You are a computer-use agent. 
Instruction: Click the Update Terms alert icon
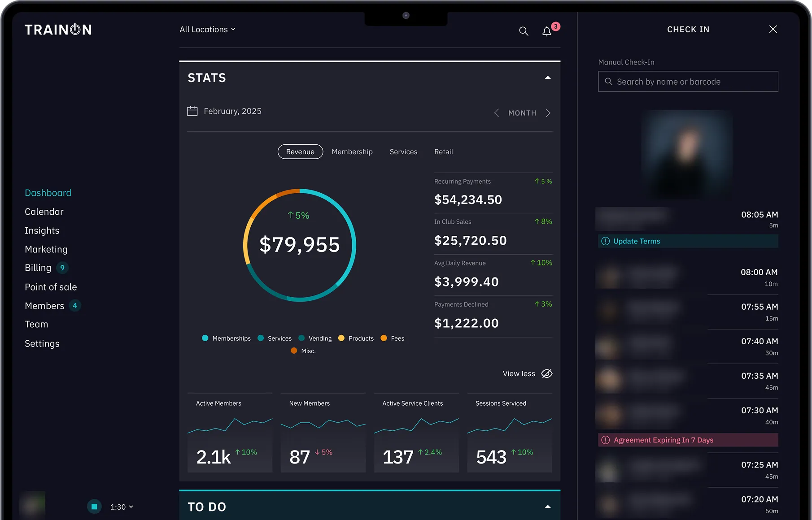coord(605,241)
